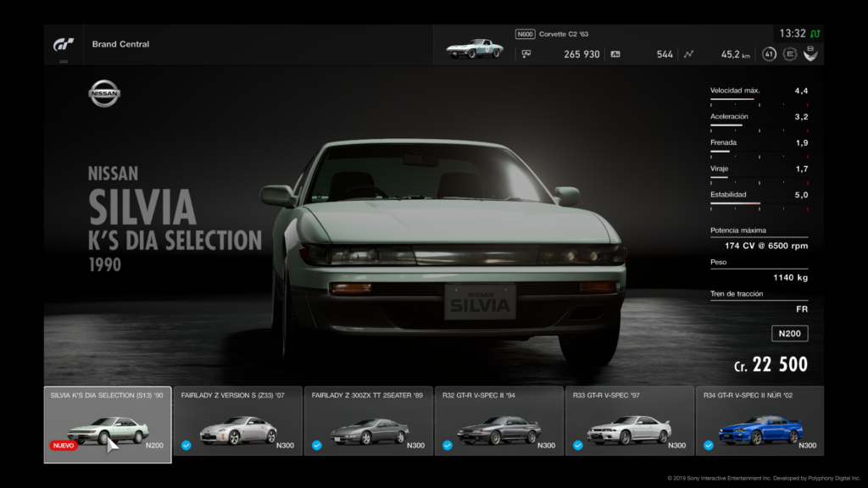This screenshot has height=488, width=868.
Task: Click the N200 label on Silvia card
Action: point(154,446)
